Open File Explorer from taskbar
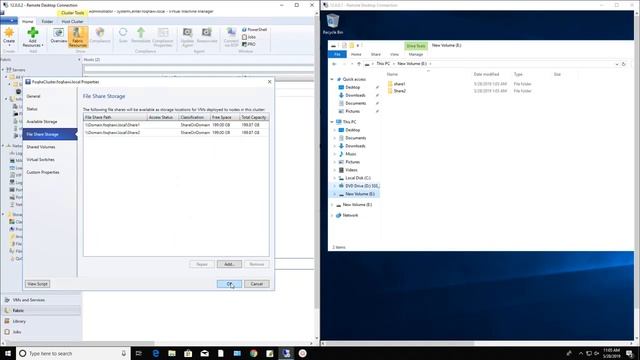This screenshot has width=640, height=360. click(x=172, y=353)
